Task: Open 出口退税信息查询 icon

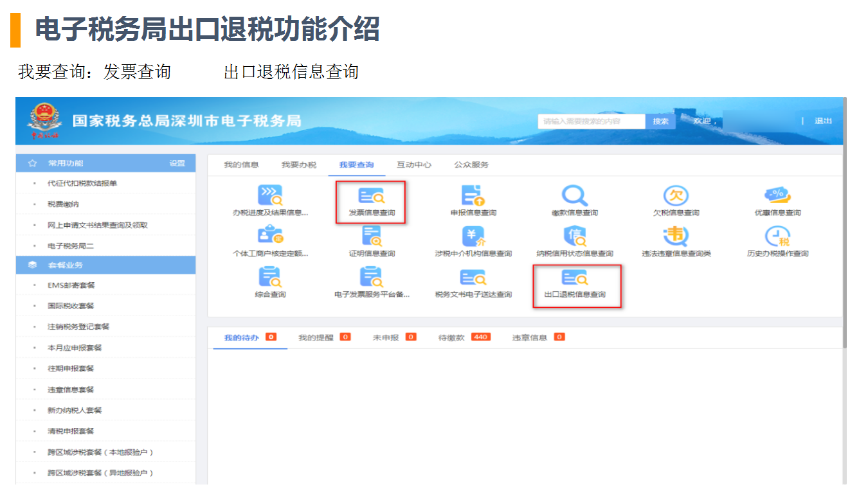Action: click(x=575, y=278)
